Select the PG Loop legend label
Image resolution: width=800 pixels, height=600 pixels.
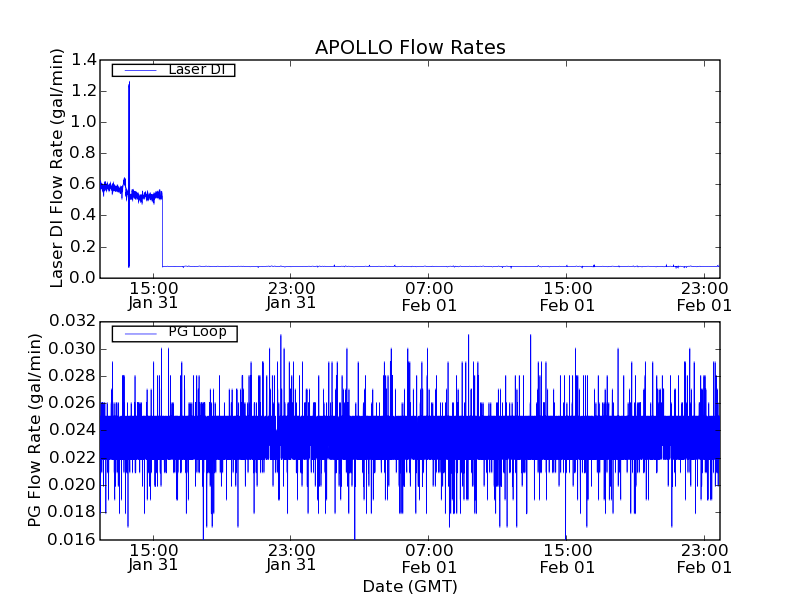[196, 332]
